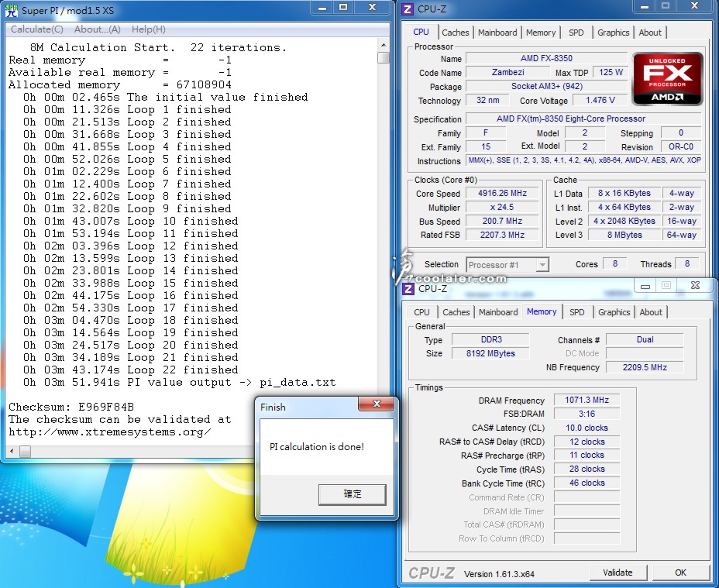
Task: Click the 'Dual' Channels # value
Action: 645,339
